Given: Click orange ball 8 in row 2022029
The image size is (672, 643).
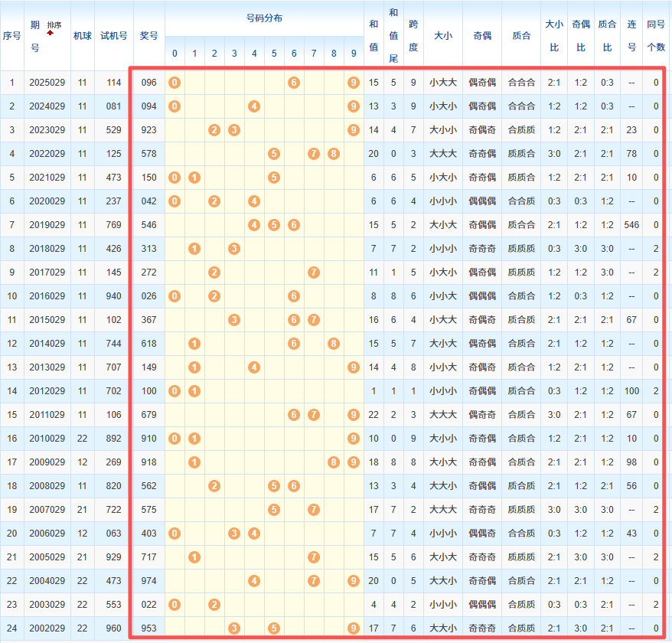Looking at the screenshot, I should point(334,154).
